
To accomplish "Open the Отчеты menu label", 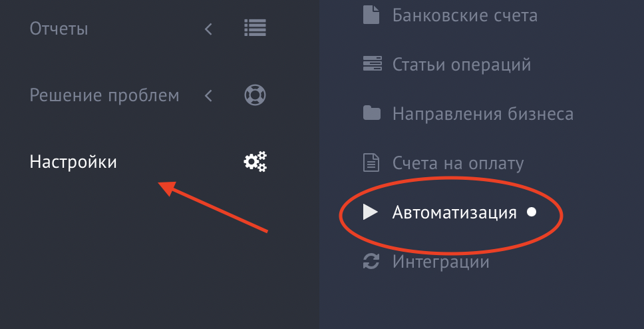I will [x=59, y=29].
